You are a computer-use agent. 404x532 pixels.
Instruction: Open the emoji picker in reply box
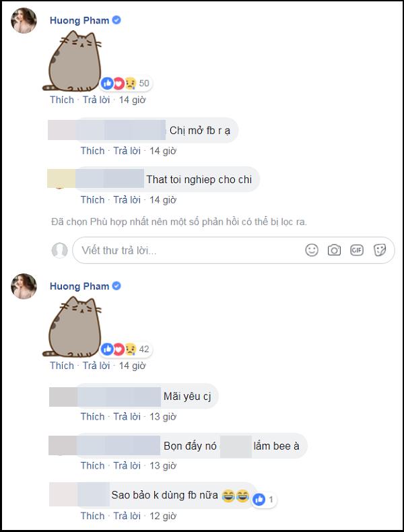pos(311,251)
